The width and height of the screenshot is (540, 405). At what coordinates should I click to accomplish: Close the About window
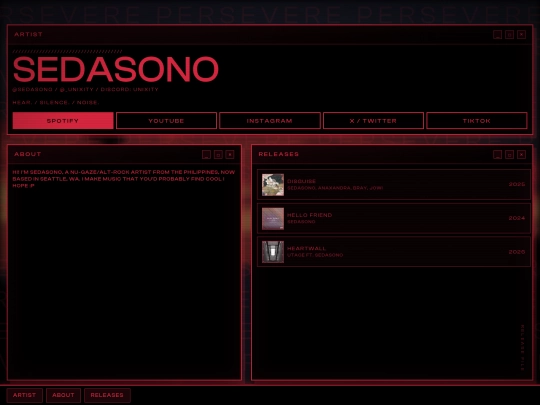tap(230, 154)
